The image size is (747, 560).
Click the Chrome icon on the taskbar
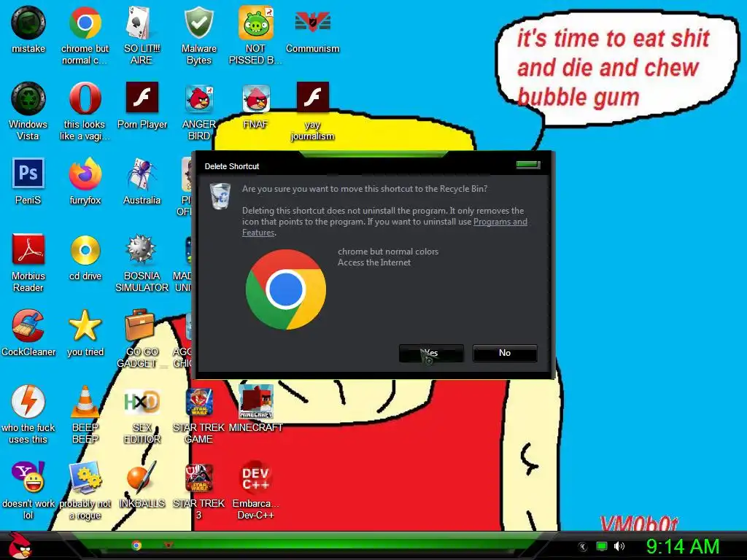[x=136, y=545]
